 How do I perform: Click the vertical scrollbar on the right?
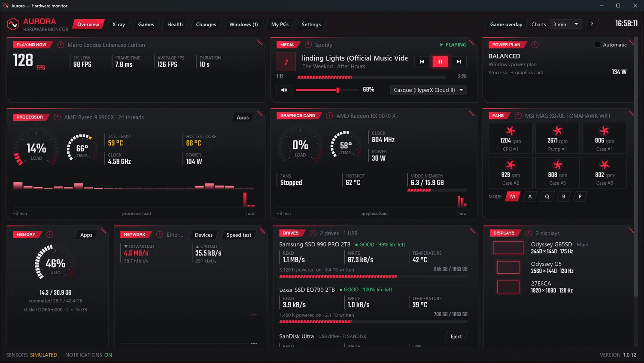click(636, 168)
